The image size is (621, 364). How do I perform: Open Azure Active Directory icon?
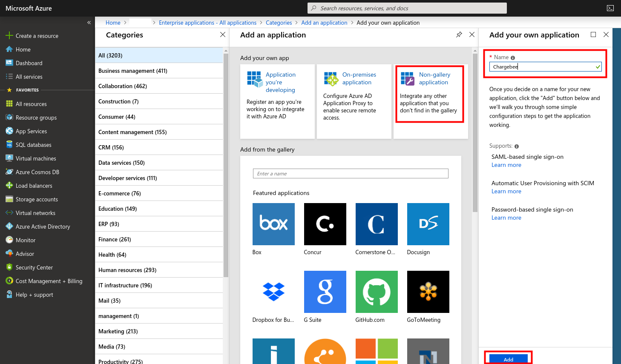tap(9, 226)
